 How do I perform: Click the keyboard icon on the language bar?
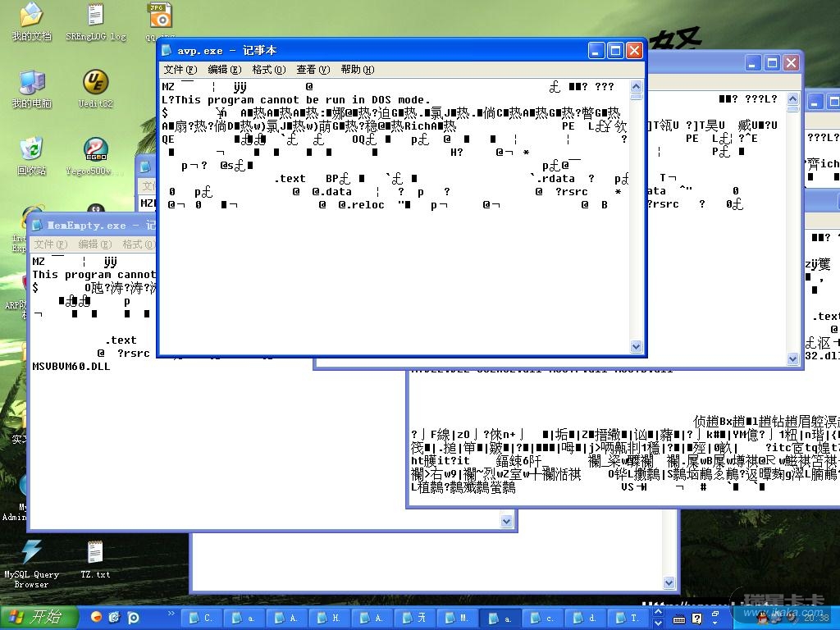pos(678,619)
